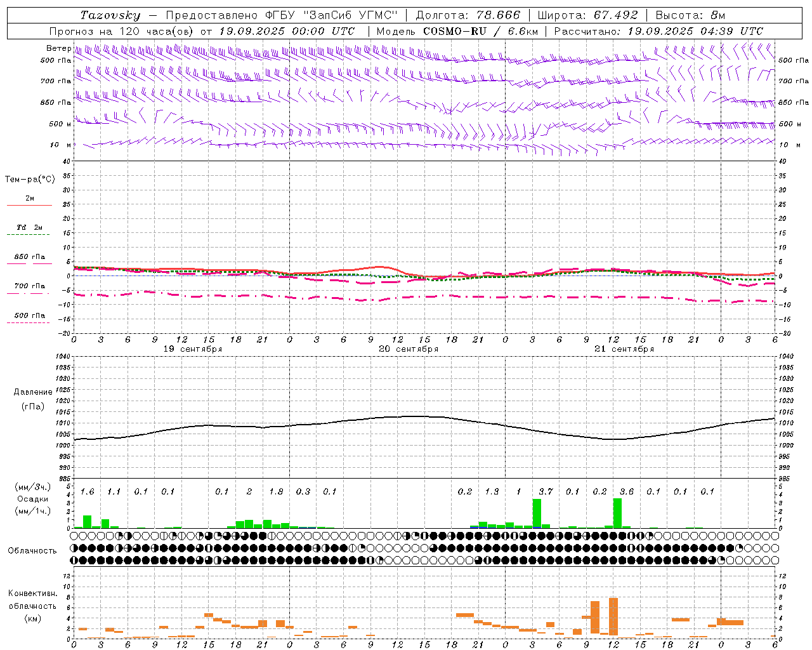This screenshot has height=650, width=812.
Task: Click the longitude value Долгота: 78.666
Action: 468,15
